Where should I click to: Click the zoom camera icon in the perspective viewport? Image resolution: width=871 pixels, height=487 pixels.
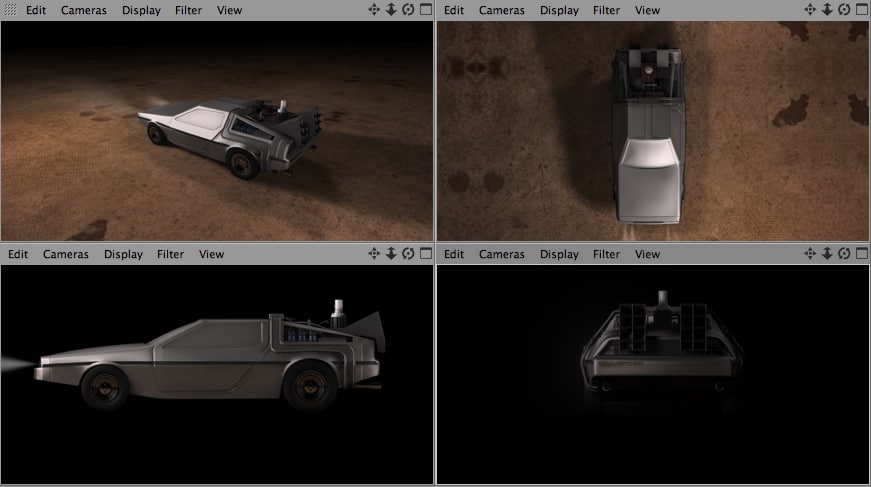tap(391, 10)
